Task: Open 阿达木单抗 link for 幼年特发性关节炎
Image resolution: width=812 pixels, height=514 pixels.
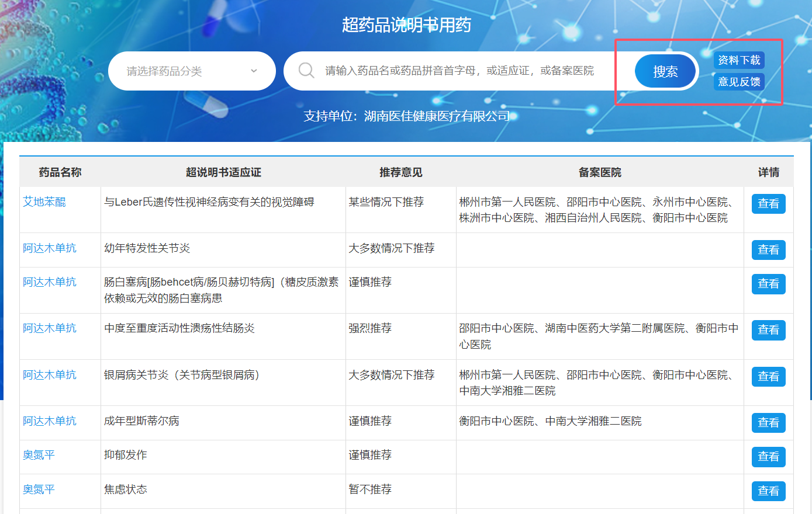Action: pyautogui.click(x=50, y=248)
